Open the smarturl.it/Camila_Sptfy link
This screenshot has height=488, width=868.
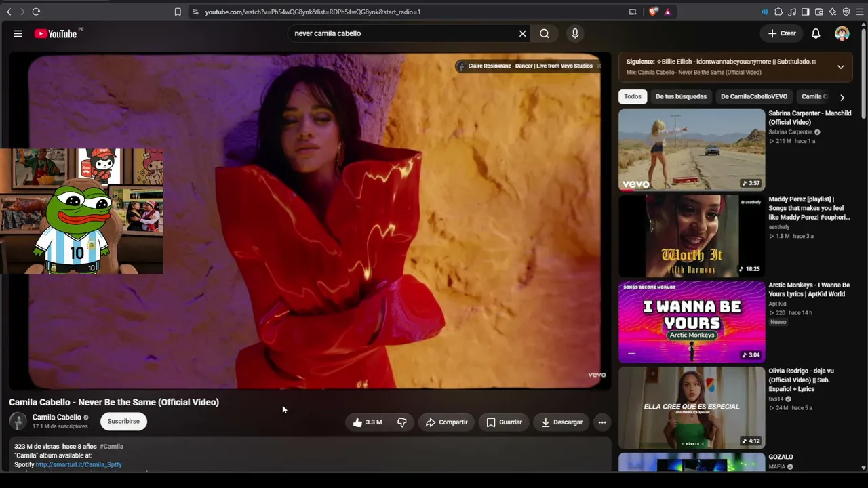[x=79, y=464]
